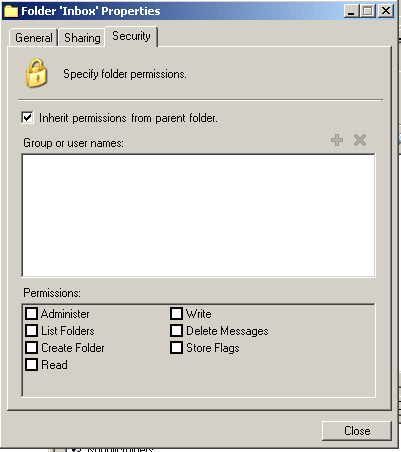Screen dimensions: 401x452
Task: Close the dialog using the title bar X
Action: [x=386, y=11]
